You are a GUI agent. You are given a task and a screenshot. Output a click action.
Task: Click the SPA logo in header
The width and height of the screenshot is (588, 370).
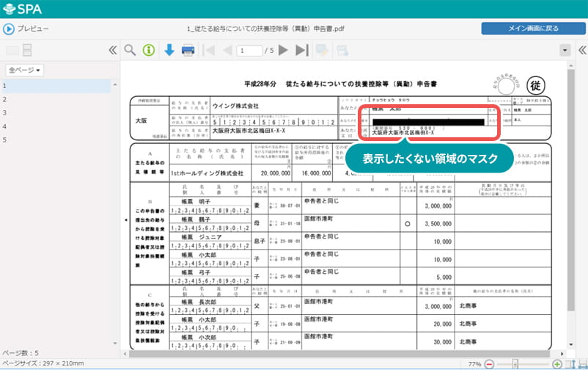pos(22,9)
